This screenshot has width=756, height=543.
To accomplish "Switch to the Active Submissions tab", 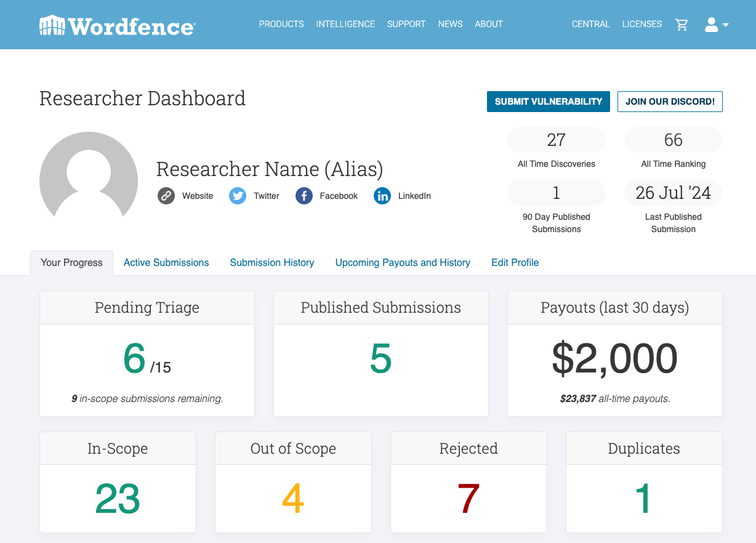I will [x=166, y=262].
